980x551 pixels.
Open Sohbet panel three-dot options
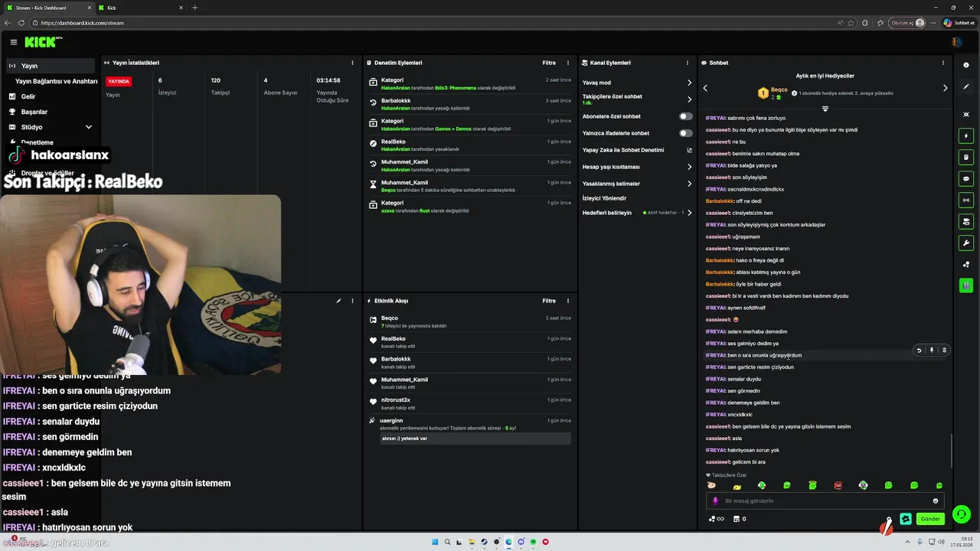tap(943, 63)
